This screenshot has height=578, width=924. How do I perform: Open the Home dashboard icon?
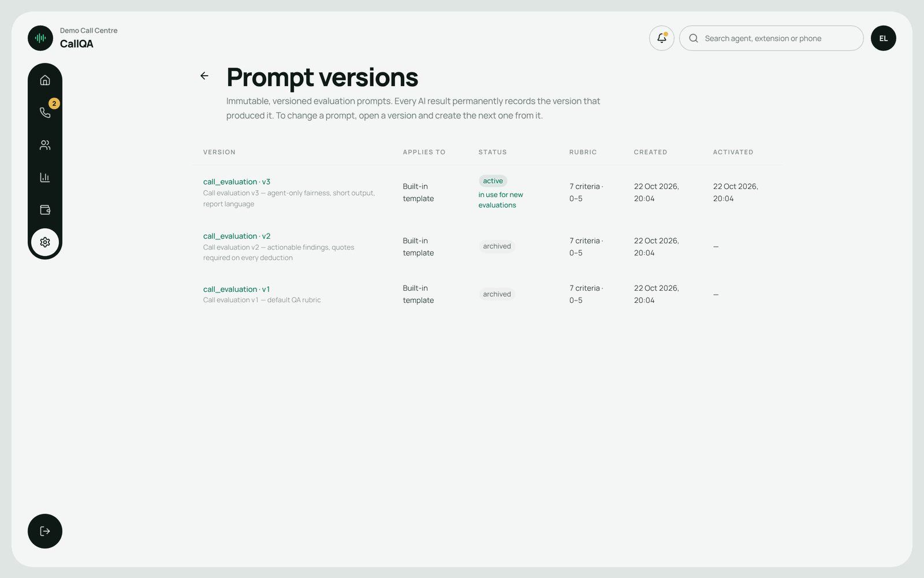45,80
